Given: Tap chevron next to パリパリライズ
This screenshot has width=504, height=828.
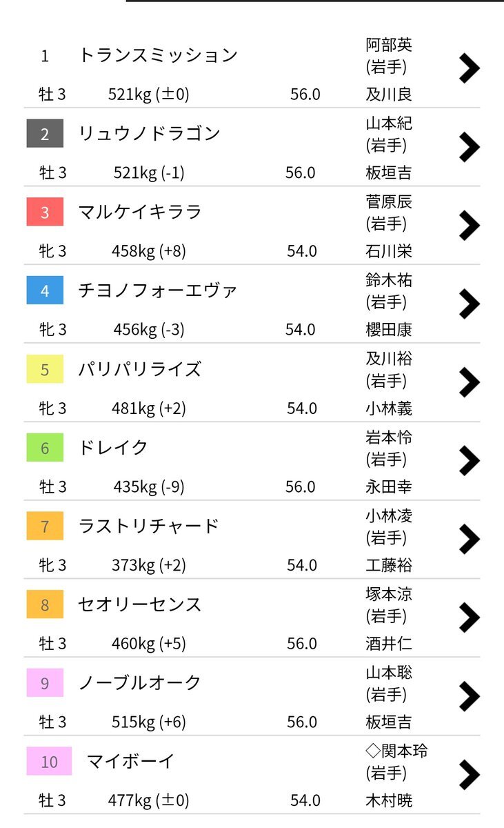Looking at the screenshot, I should pos(469,382).
